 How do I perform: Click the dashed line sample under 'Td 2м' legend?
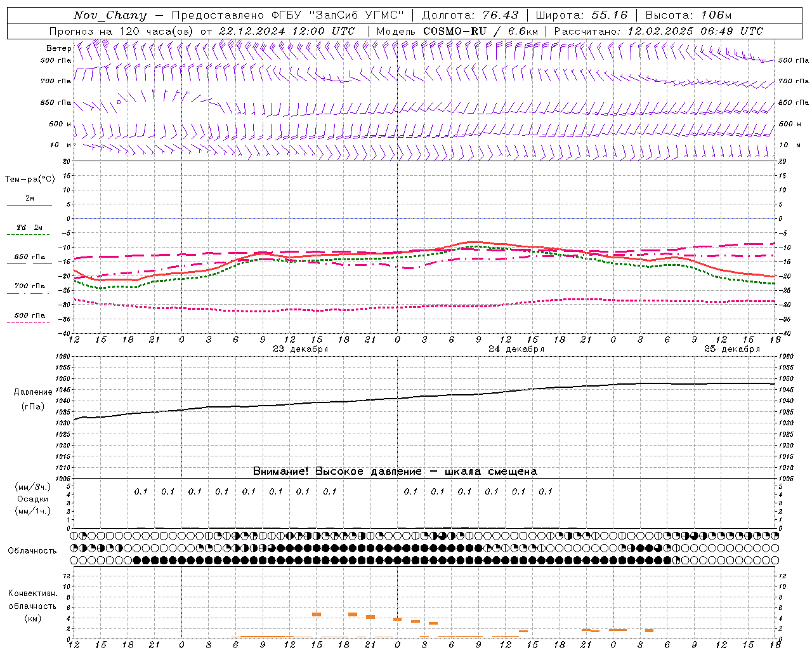tap(29, 235)
